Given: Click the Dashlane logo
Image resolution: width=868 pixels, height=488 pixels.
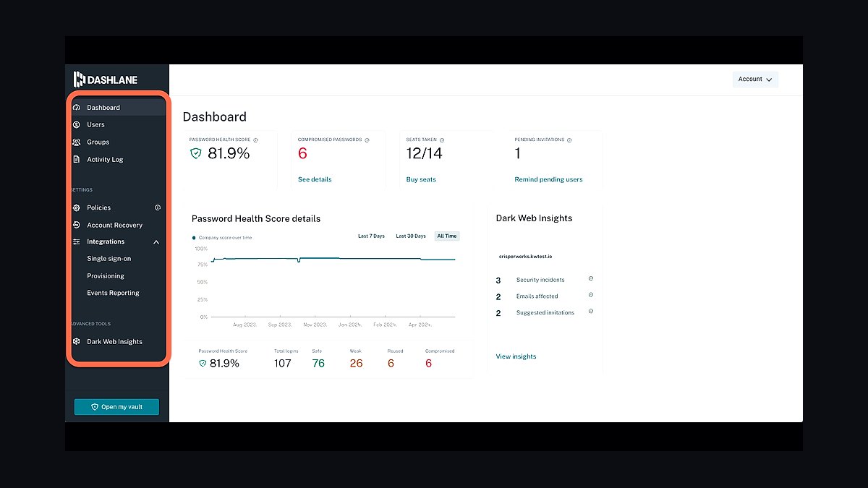Looking at the screenshot, I should pyautogui.click(x=106, y=80).
